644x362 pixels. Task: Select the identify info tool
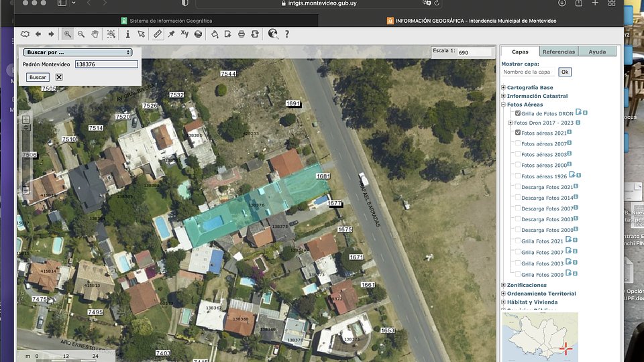point(127,34)
